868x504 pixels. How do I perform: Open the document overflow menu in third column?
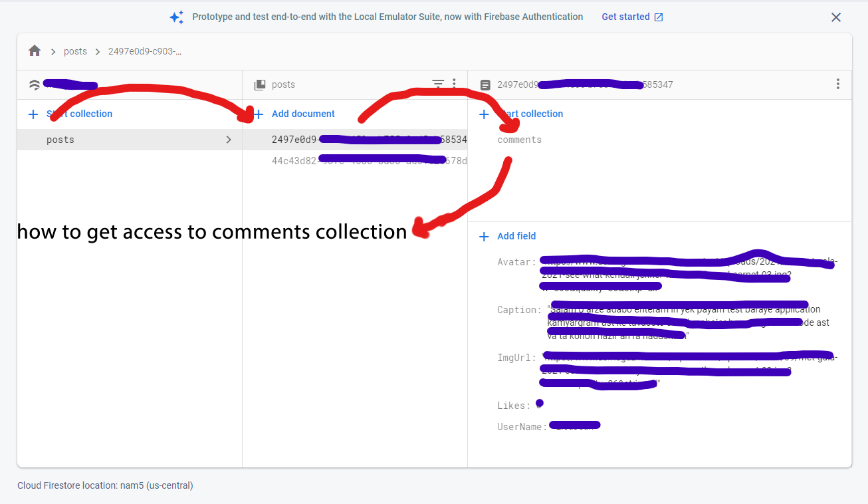point(837,84)
